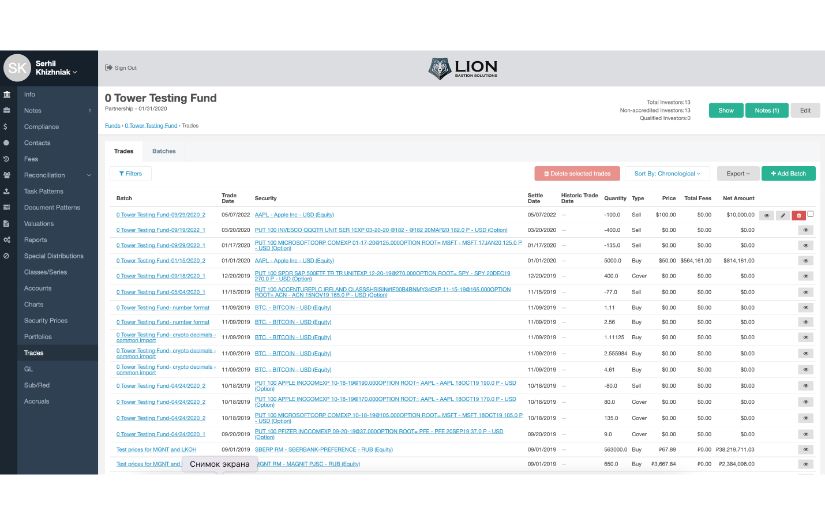Delete the AAPL Sell trade with red trash icon
825x525 pixels.
pyautogui.click(x=799, y=215)
